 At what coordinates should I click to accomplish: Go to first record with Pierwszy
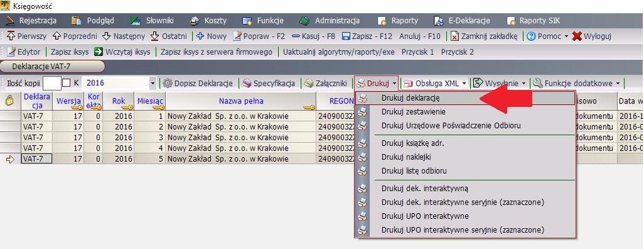[26, 36]
